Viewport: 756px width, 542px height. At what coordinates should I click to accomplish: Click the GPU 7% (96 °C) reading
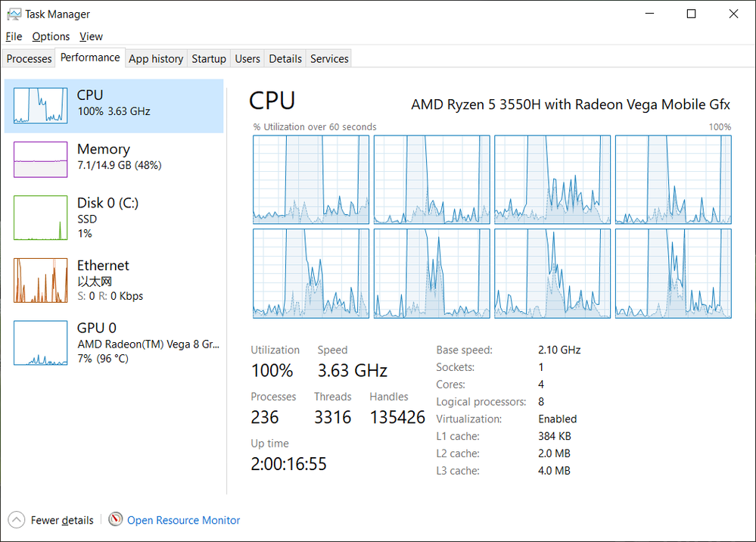103,359
